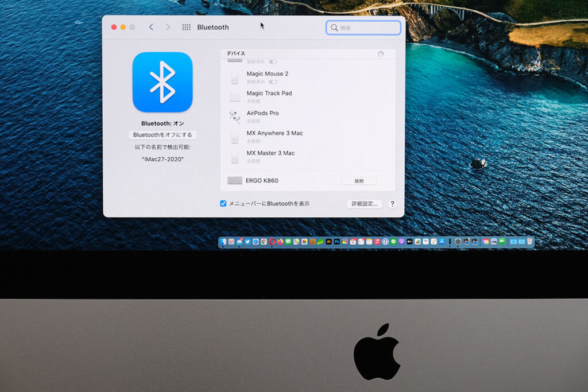The width and height of the screenshot is (588, 392).
Task: Open LINE app in the Dock
Action: click(393, 242)
